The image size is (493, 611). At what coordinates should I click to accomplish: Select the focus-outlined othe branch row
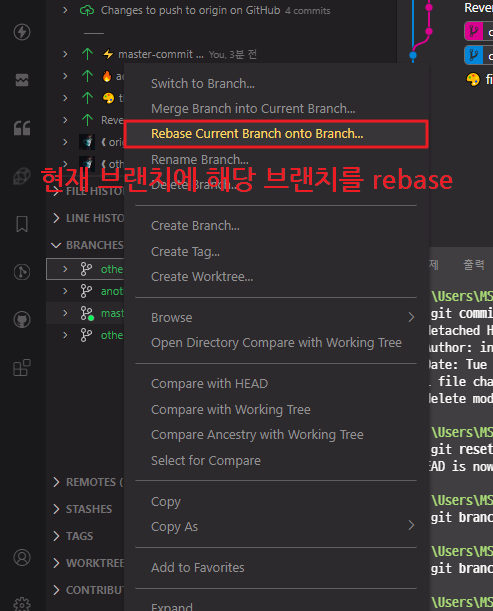click(85, 269)
